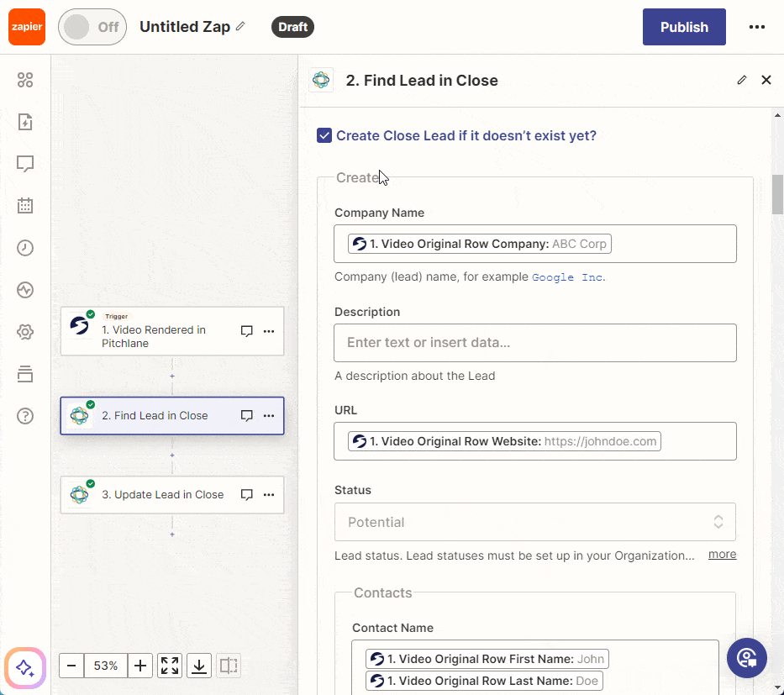Screen dimensions: 784x695
Task: Open advanced settings gear icon
Action: [25, 331]
